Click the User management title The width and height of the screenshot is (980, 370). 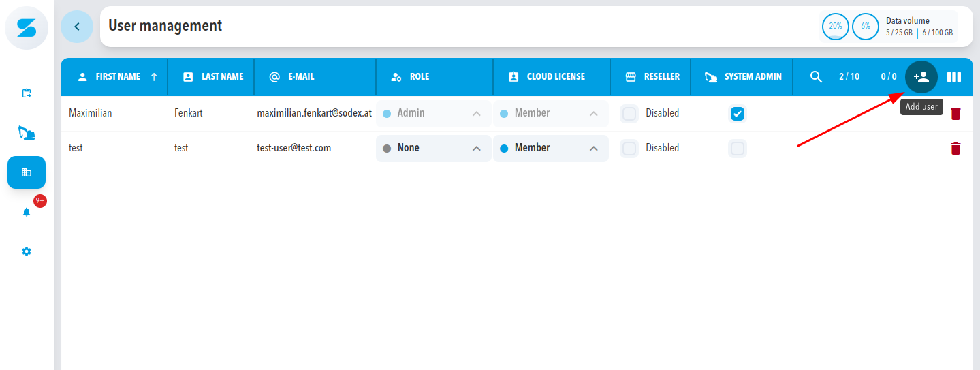coord(165,26)
